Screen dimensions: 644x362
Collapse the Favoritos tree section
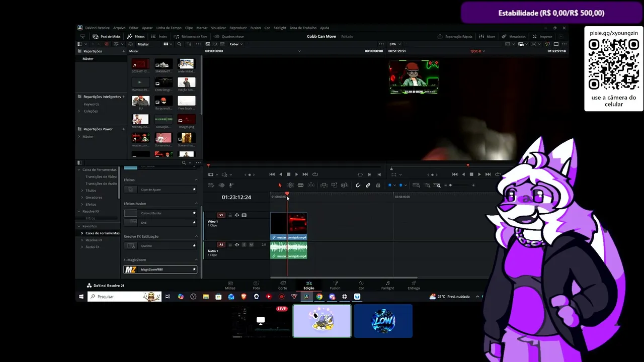pyautogui.click(x=79, y=226)
